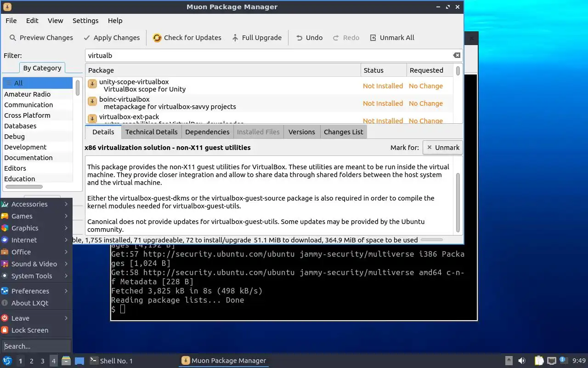
Task: Expand the Sound & Video submenu
Action: (36, 264)
